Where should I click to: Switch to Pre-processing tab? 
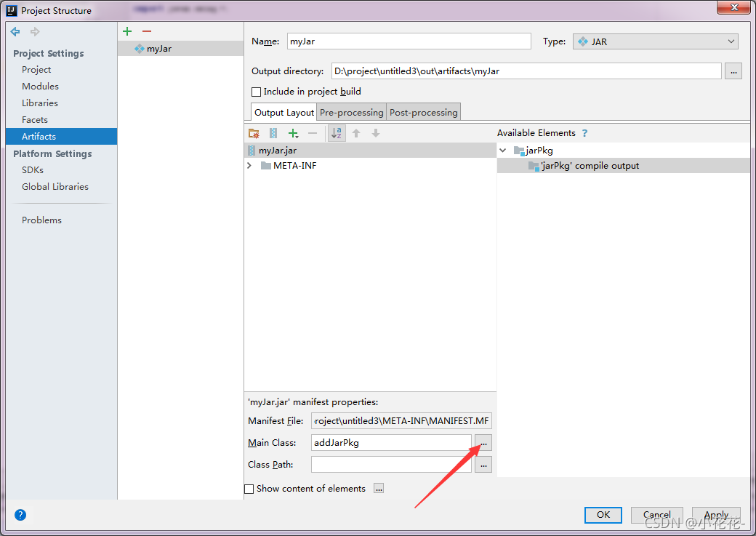(352, 113)
